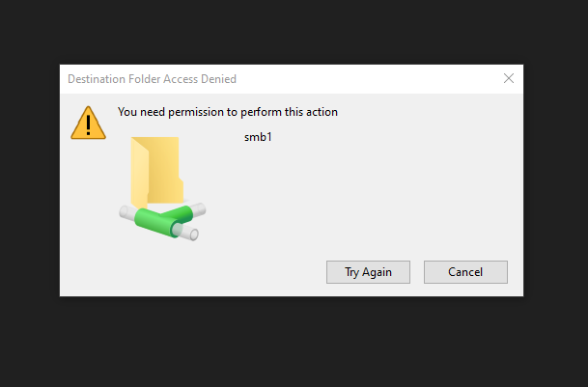Click the 'You need permission' message text

(227, 112)
